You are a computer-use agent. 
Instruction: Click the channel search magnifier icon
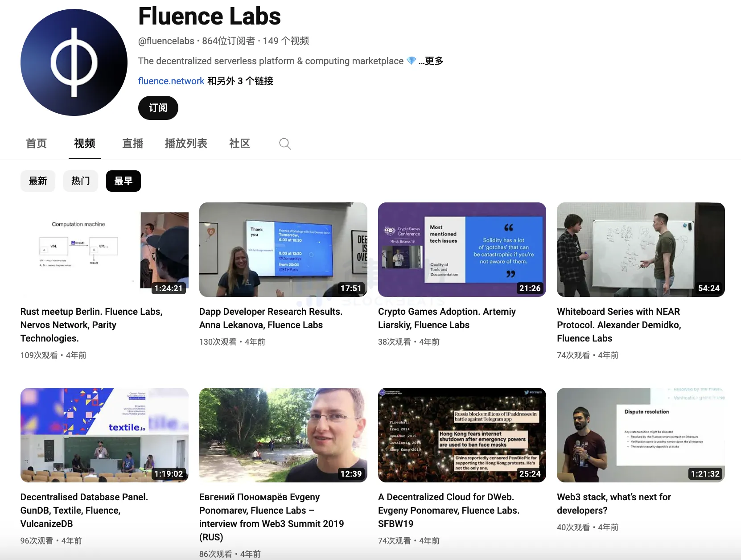pyautogui.click(x=285, y=144)
